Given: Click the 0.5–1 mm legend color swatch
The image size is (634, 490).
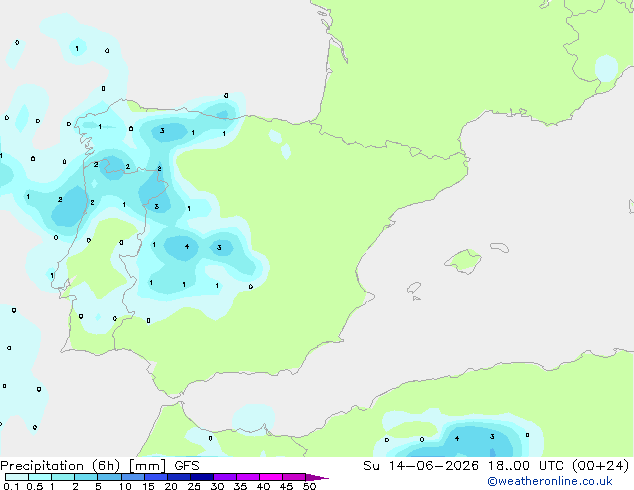Looking at the screenshot, I should pos(40,477).
